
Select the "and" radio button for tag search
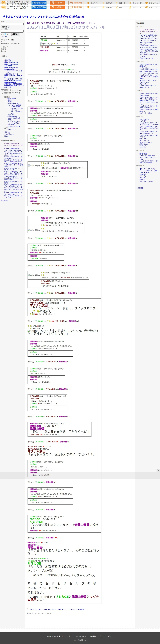tap(5, 34)
